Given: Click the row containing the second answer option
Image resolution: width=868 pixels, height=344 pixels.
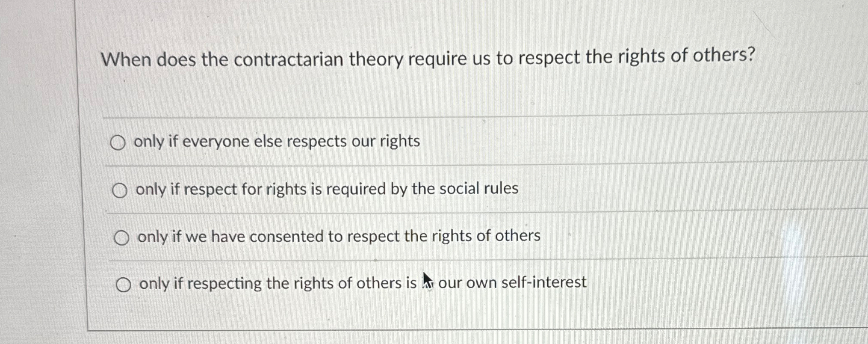Looking at the screenshot, I should click(x=385, y=190).
